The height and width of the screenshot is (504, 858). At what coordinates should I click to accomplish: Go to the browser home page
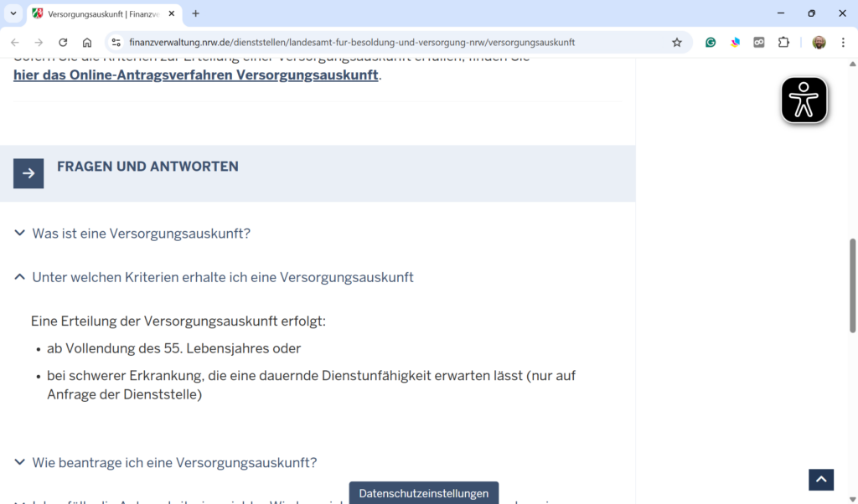[x=87, y=43]
